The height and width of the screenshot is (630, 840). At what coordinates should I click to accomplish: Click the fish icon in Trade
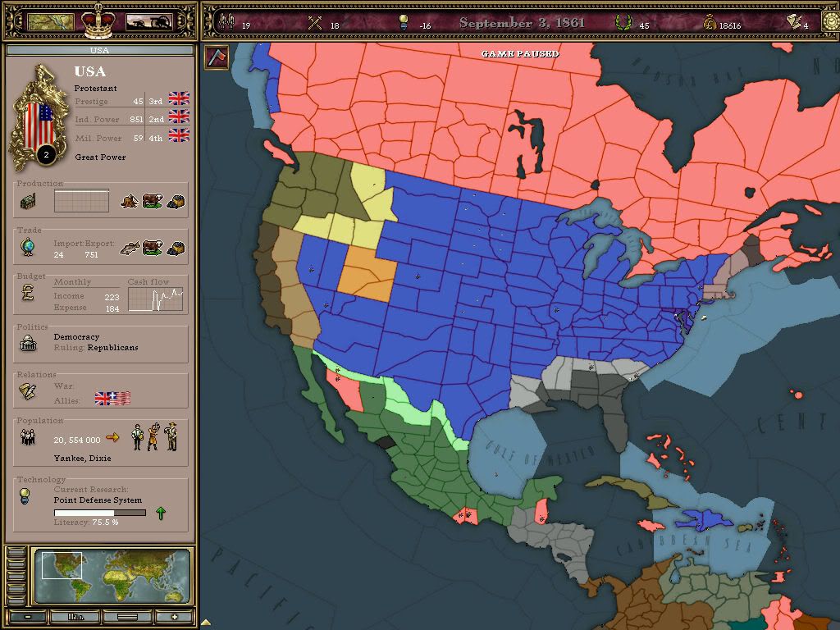[x=129, y=248]
